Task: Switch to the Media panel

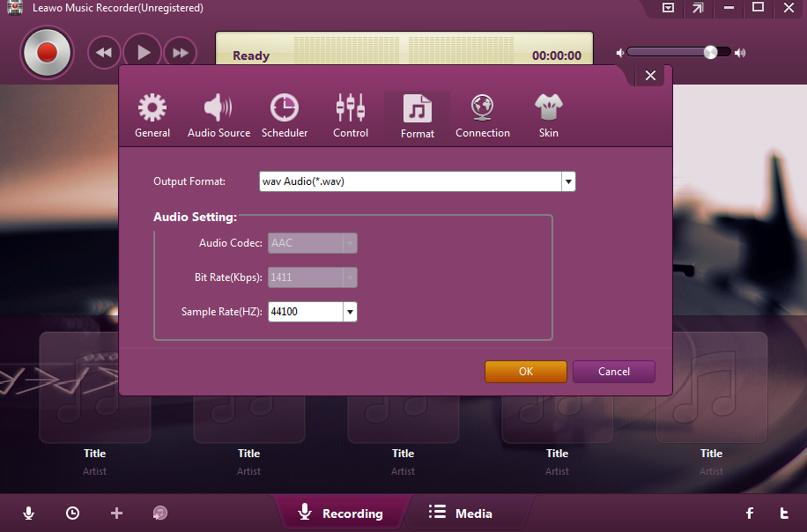Action: 461,513
